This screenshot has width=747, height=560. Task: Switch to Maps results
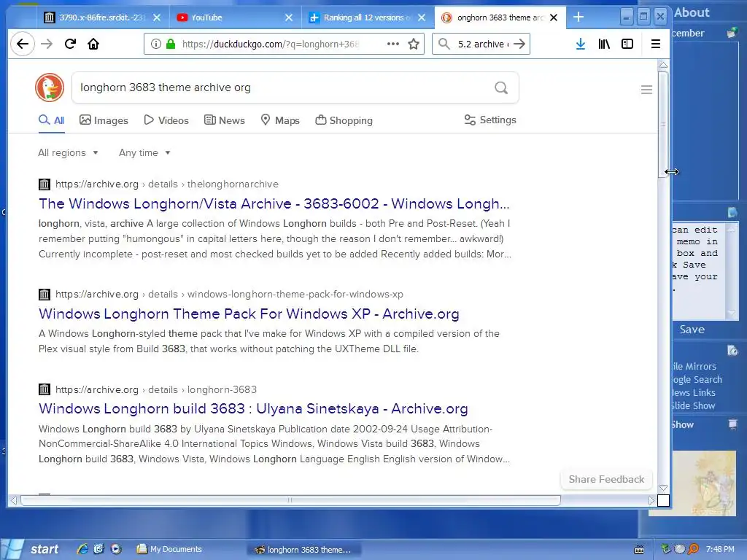(x=280, y=120)
